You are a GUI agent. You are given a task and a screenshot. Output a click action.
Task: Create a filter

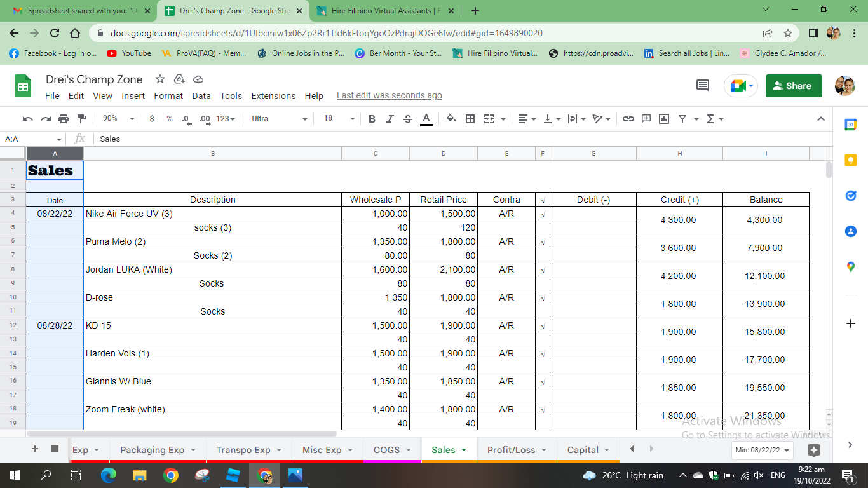(682, 119)
